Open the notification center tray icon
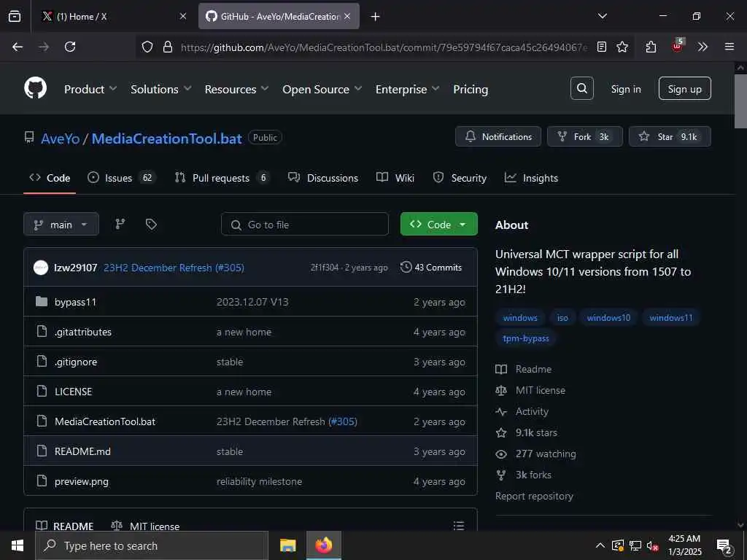 coord(724,546)
